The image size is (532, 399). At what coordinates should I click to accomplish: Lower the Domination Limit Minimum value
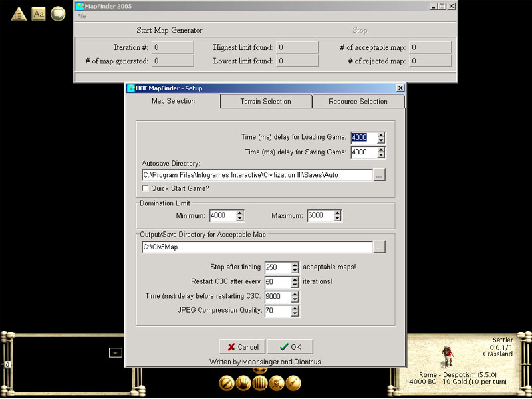coord(240,219)
